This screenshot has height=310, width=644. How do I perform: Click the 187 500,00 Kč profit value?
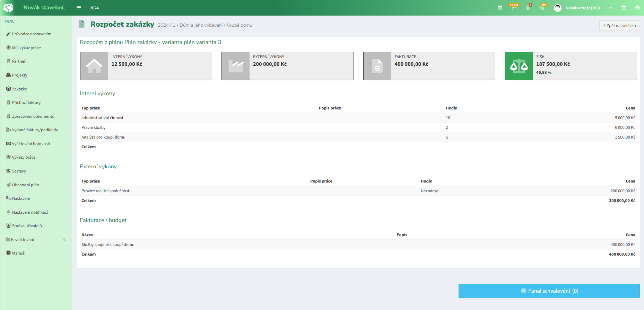553,64
